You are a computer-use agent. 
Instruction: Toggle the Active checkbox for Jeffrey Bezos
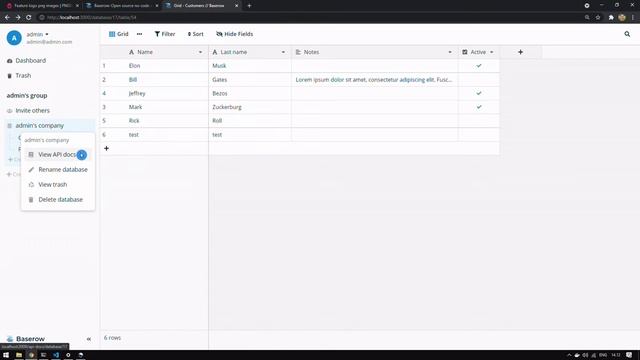click(x=479, y=93)
